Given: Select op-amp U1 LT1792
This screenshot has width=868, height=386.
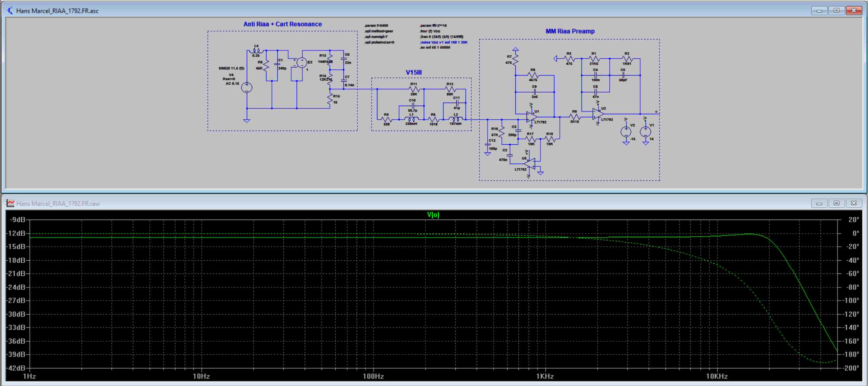Looking at the screenshot, I should pos(531,117).
